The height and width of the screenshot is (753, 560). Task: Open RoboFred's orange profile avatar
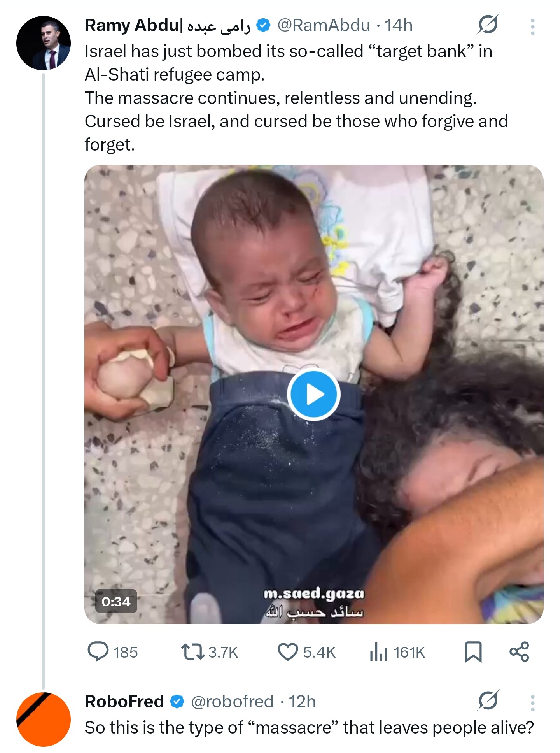point(44,720)
